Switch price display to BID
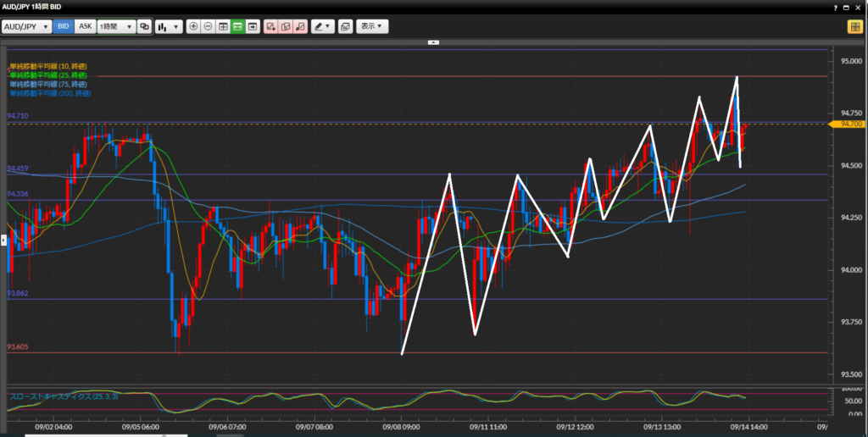 [x=63, y=26]
